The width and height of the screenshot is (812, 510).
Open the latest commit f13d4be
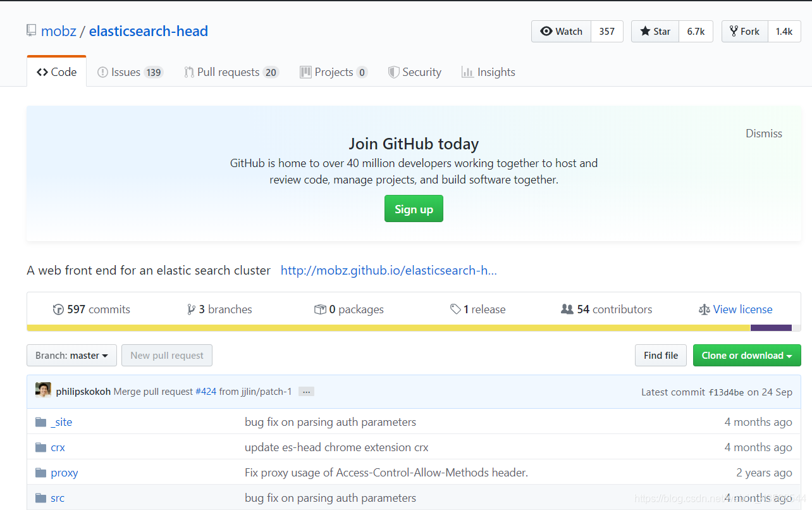click(726, 392)
